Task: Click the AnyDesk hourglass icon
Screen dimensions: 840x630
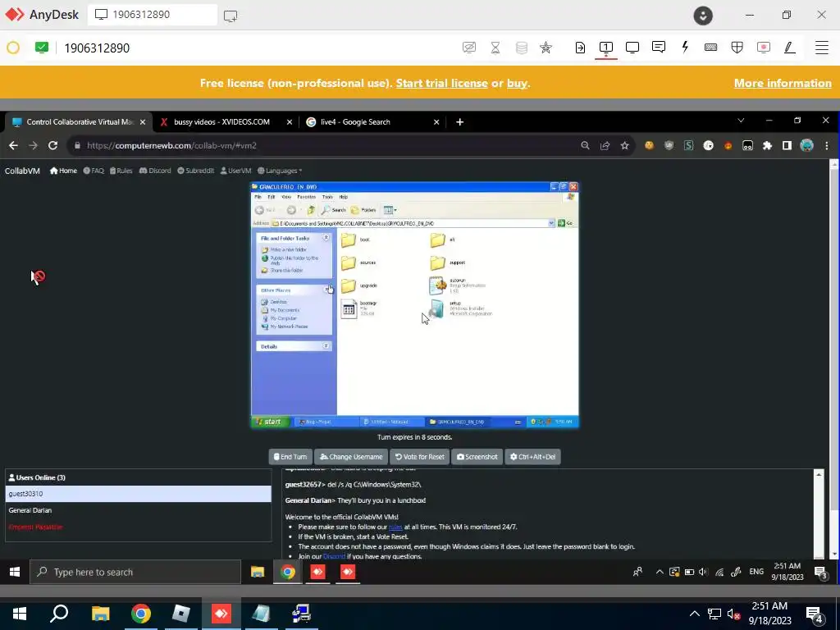Action: click(x=495, y=48)
